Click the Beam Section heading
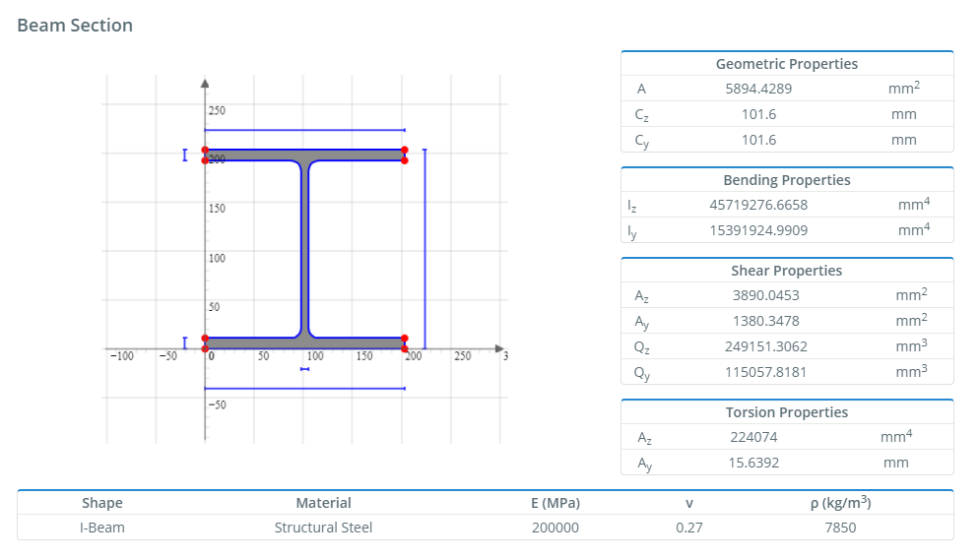The height and width of the screenshot is (560, 980). (75, 25)
